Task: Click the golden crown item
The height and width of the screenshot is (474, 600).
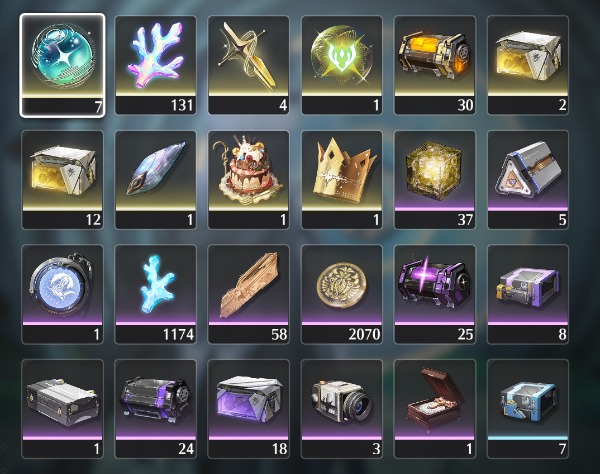Action: pos(342,180)
